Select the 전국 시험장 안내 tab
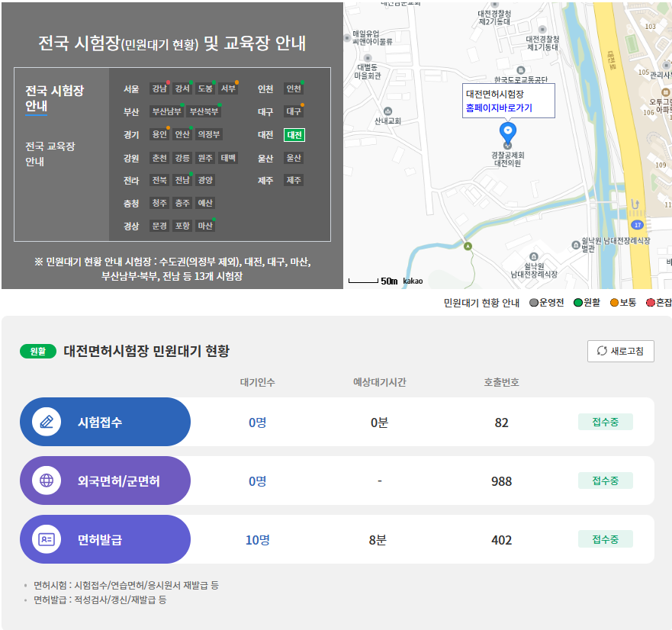Screen dimensions: 672x630 (x=54, y=98)
